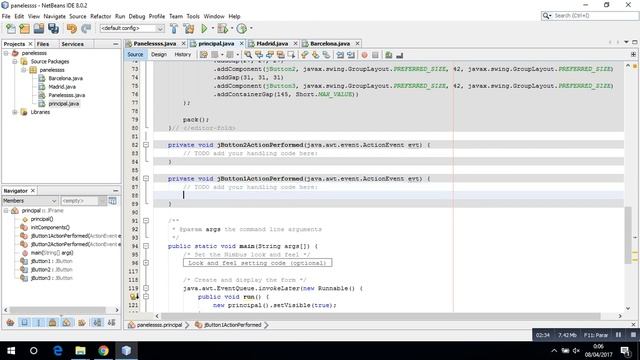Run the project with the green play icon
This screenshot has height=360, width=640.
(204, 29)
